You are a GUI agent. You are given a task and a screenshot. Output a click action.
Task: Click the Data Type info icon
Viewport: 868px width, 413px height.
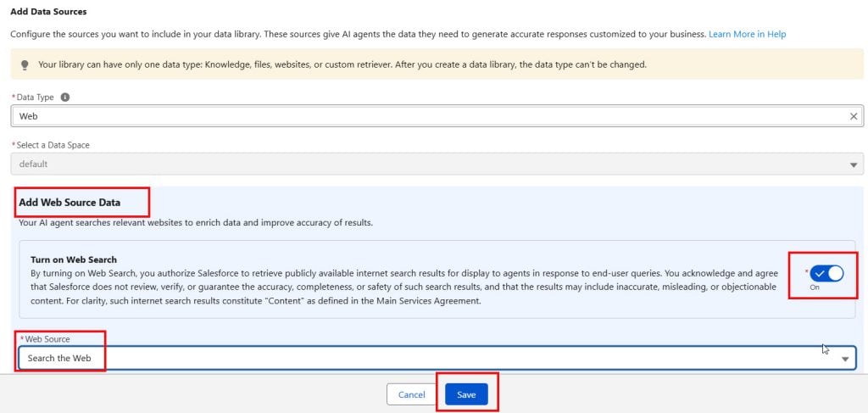pos(64,97)
